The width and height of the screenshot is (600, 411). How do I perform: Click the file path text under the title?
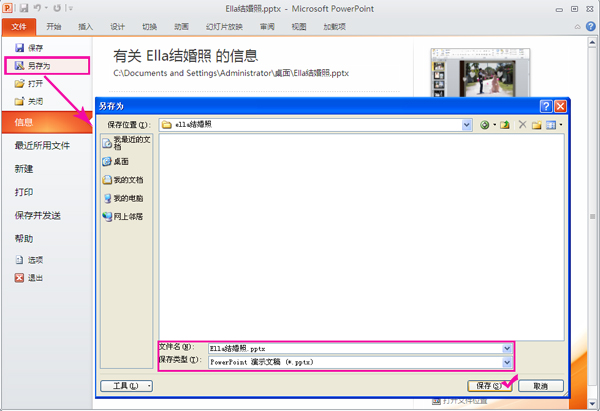[x=231, y=73]
